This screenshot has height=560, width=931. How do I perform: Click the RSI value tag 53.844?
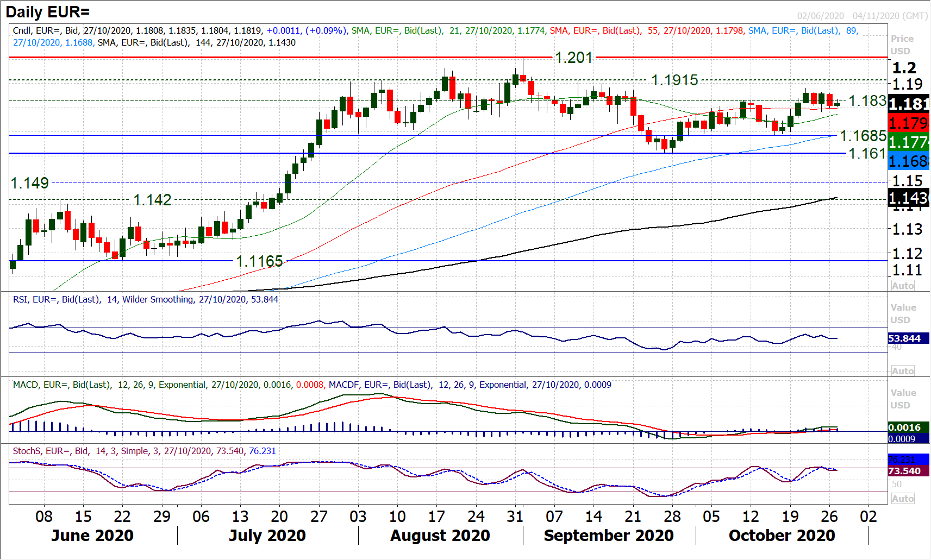pos(904,338)
